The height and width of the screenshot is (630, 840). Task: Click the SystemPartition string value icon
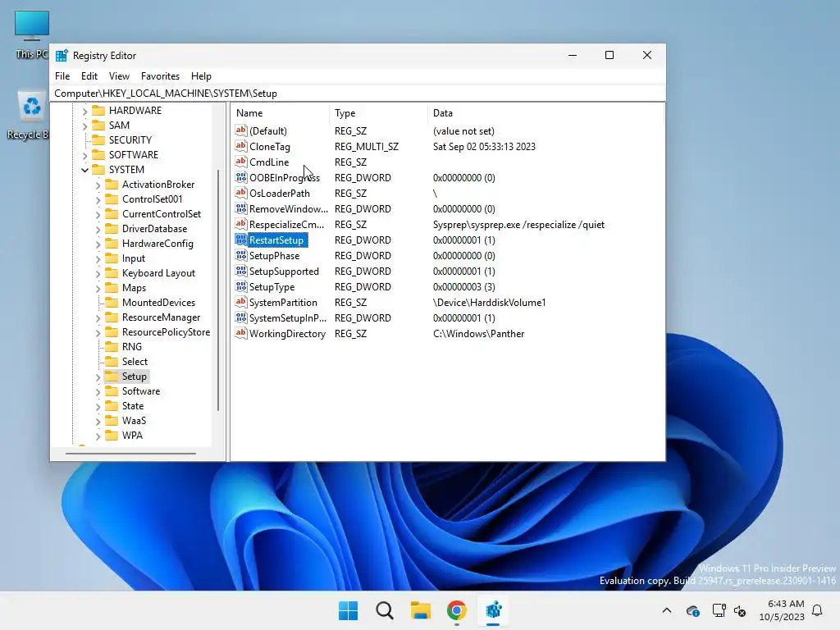pos(241,302)
